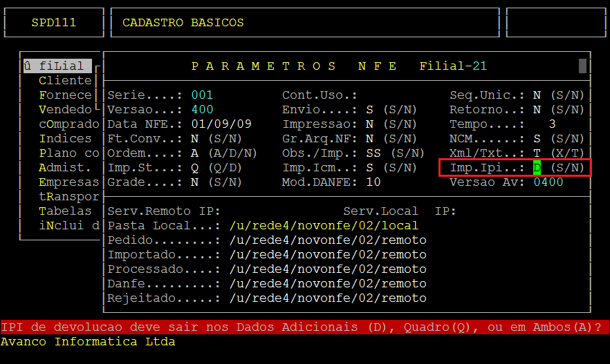Open the Plano co menu item
The image size is (610, 364).
(x=68, y=153)
